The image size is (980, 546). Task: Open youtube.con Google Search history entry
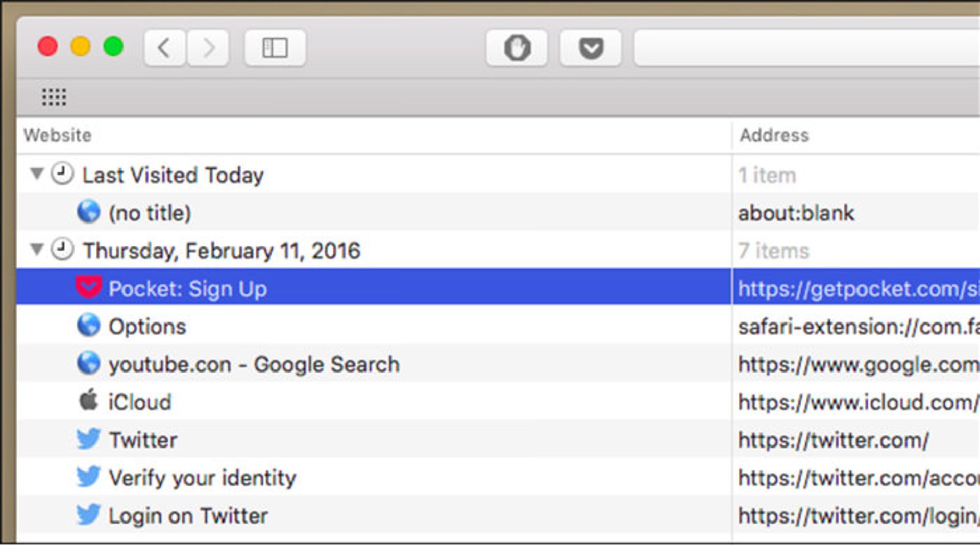[x=254, y=364]
